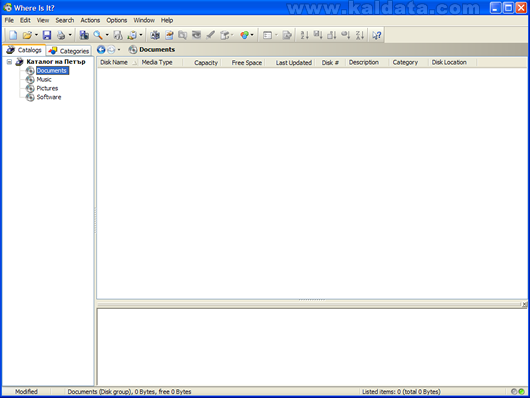
Task: Sort by Capacity column header
Action: (x=202, y=63)
